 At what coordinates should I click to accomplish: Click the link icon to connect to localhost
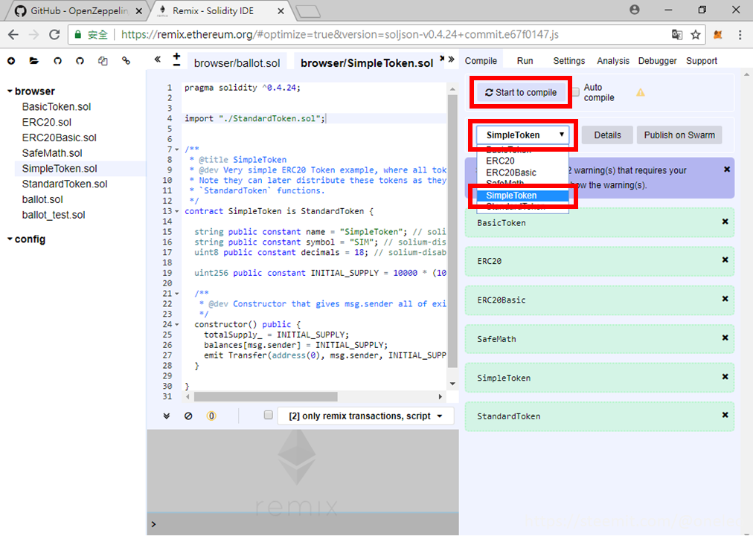click(x=126, y=61)
